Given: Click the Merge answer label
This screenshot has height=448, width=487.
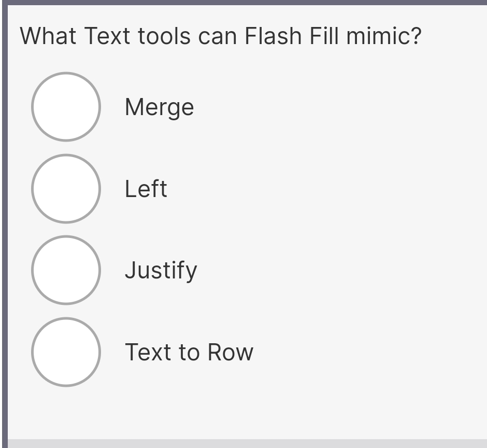Looking at the screenshot, I should coord(159,107).
